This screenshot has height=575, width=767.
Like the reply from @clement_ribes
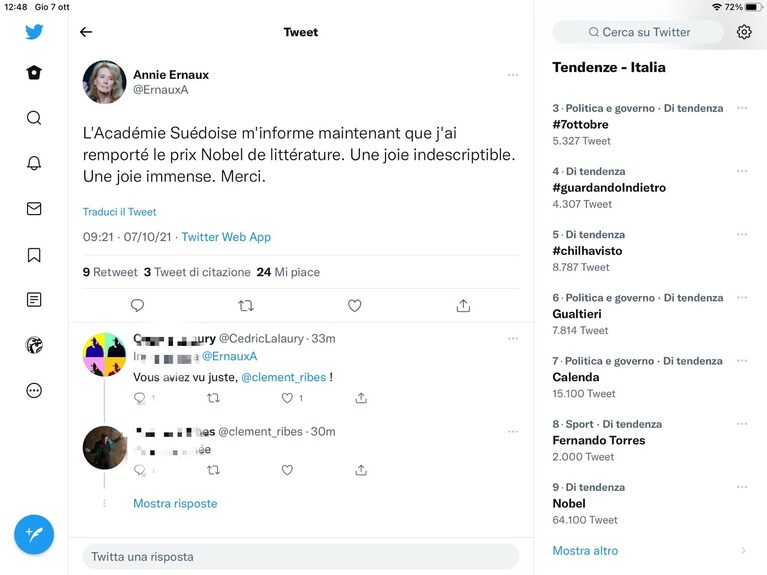[287, 470]
